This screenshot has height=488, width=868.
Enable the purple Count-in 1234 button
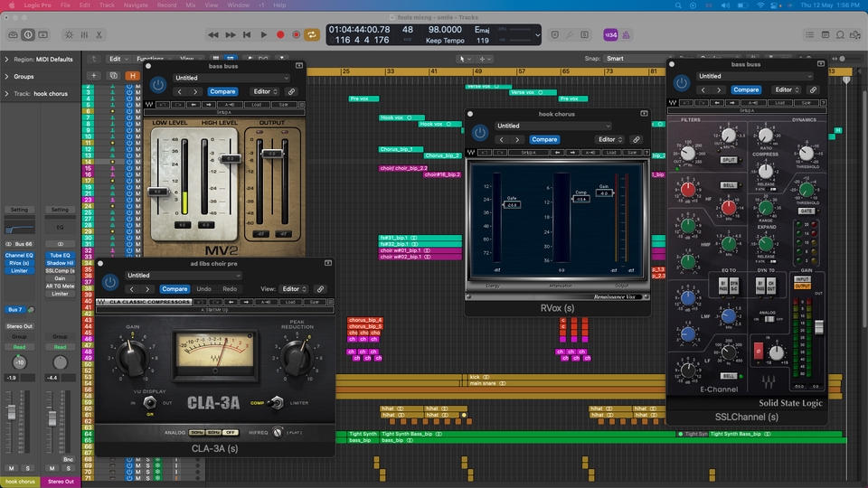(x=610, y=35)
